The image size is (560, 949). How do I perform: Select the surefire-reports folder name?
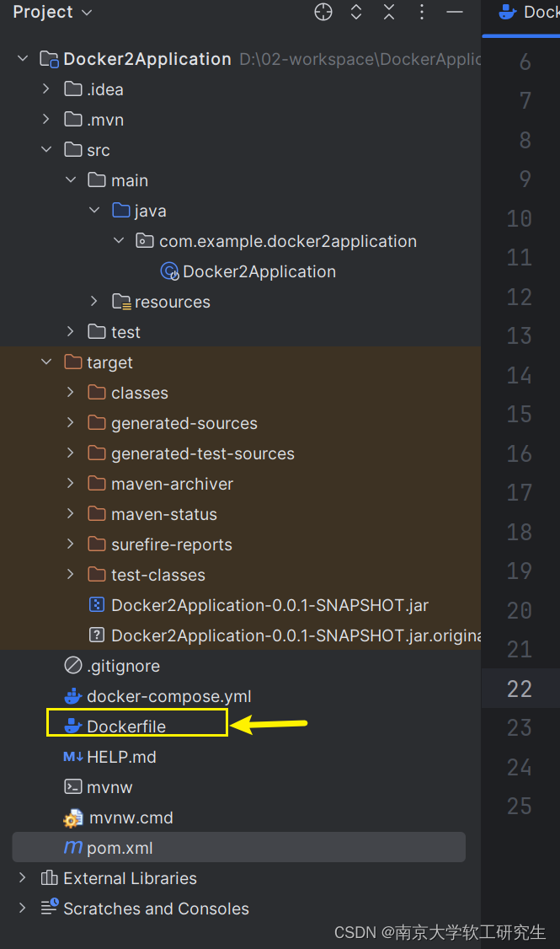(172, 544)
